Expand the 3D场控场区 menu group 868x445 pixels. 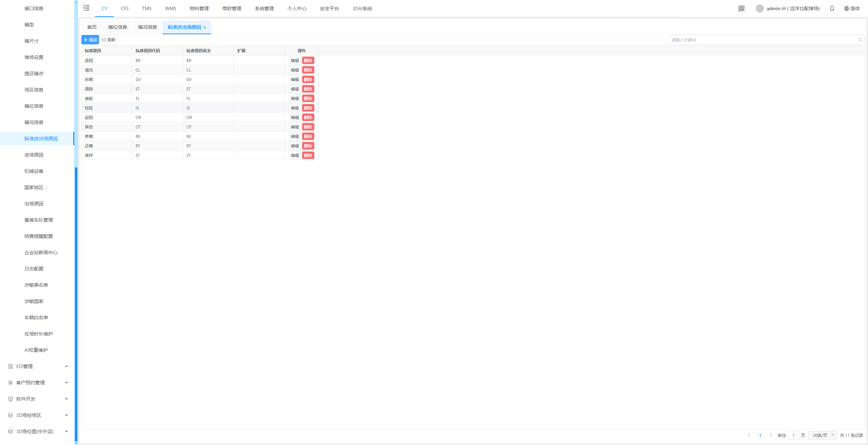(x=37, y=415)
